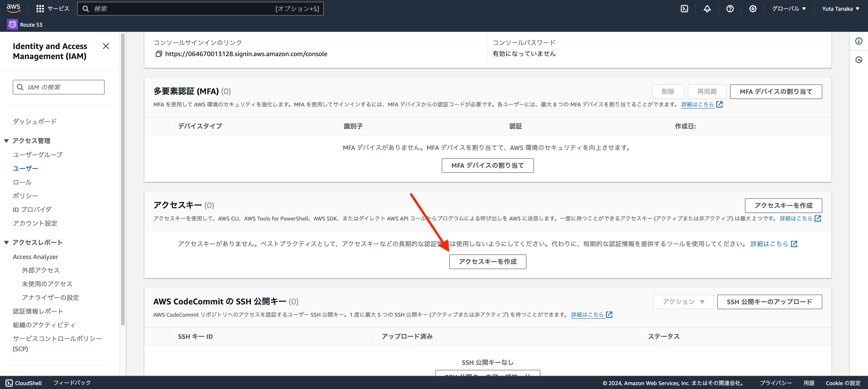
Task: Click アクセスキーを作成 in the section header
Action: [784, 206]
